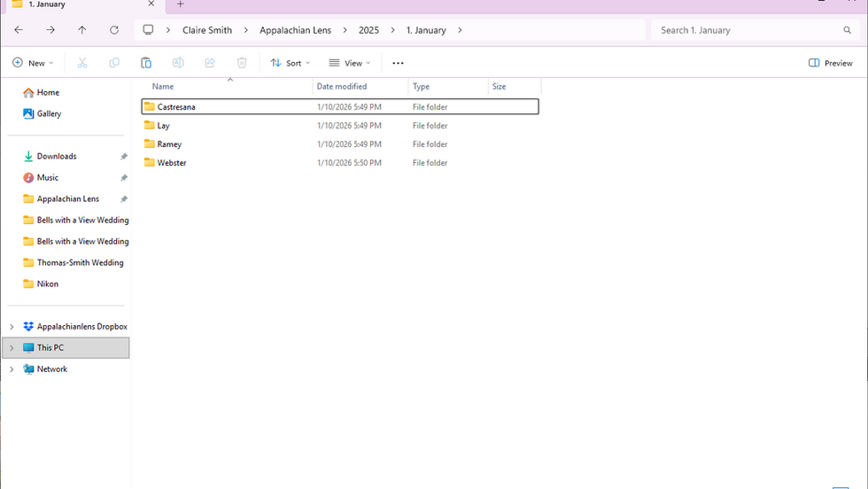Open the Sort dropdown menu

(x=291, y=63)
